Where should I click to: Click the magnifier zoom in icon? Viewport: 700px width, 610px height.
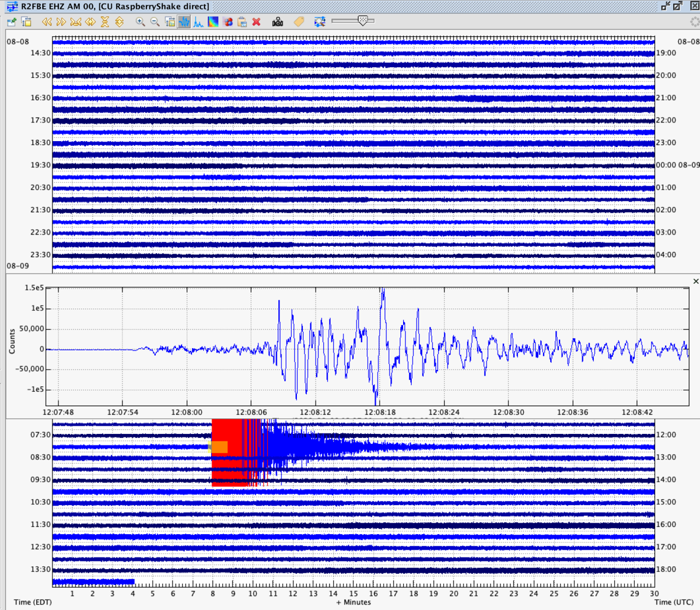pos(140,22)
